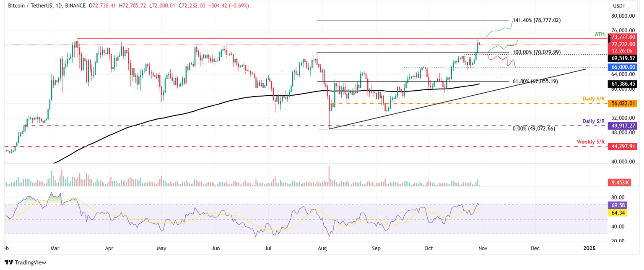Select the purple RSI value 69.58

pos(616,205)
